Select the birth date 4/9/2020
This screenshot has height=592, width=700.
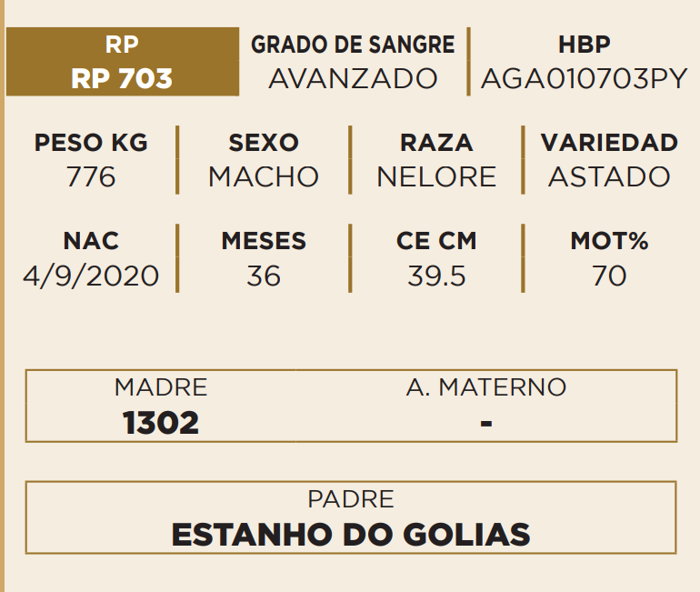pyautogui.click(x=91, y=275)
